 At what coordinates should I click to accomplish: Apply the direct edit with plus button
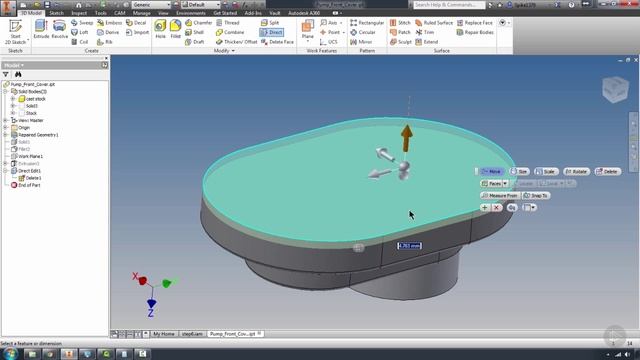(484, 208)
